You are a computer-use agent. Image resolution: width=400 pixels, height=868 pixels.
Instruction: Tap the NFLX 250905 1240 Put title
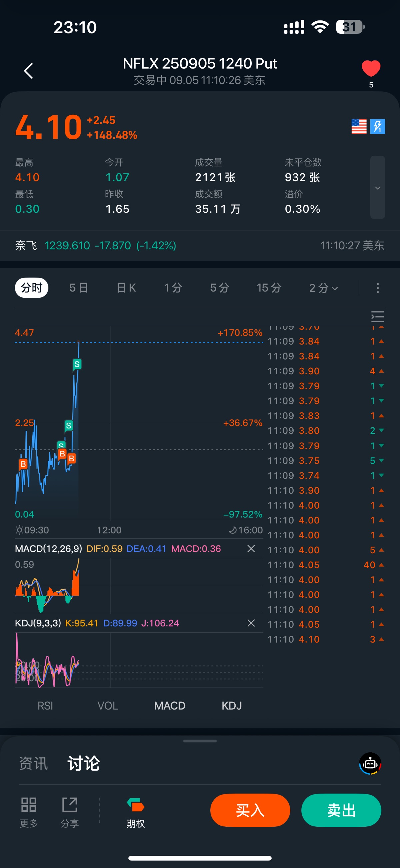[x=200, y=63]
